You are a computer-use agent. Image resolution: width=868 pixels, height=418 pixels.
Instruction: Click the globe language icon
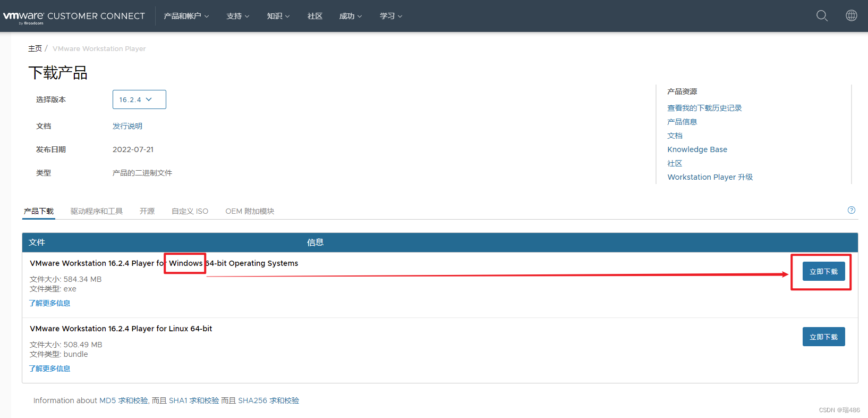pyautogui.click(x=851, y=15)
